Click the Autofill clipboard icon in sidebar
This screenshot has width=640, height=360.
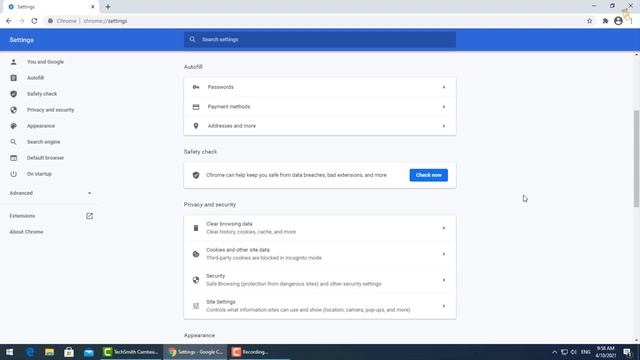13,78
